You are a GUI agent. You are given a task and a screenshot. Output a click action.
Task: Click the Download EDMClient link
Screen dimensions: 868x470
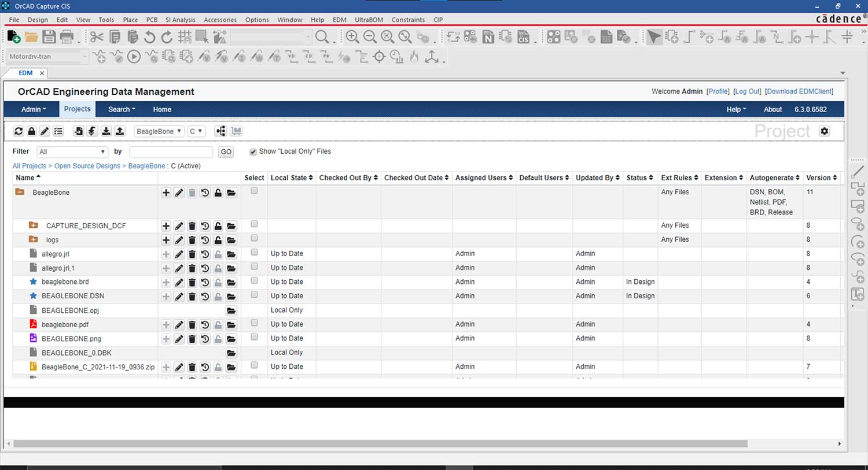(799, 91)
